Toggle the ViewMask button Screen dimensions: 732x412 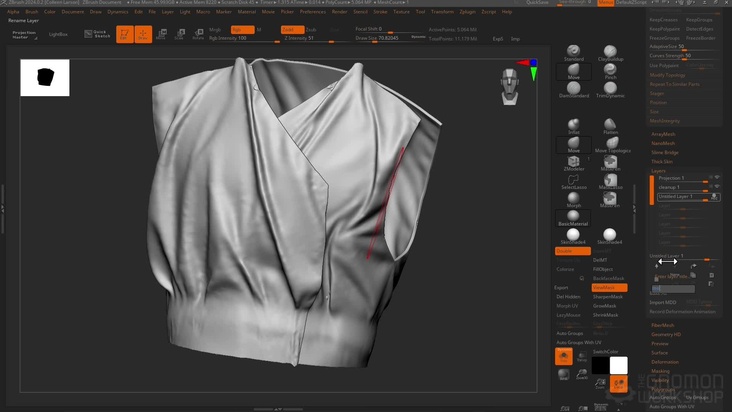609,287
